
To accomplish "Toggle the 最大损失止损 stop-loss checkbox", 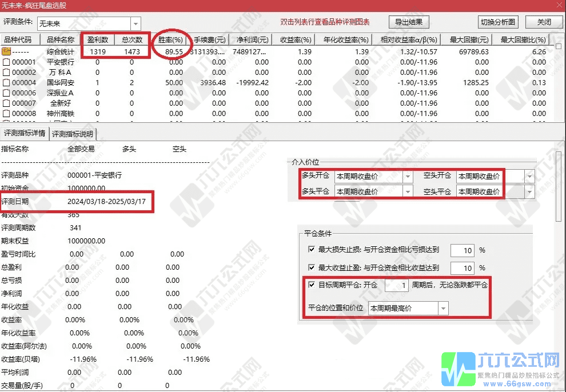I will [312, 250].
